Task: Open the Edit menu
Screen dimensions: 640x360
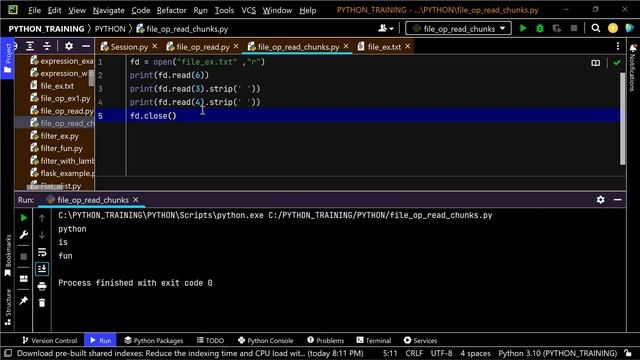Action: [x=54, y=10]
